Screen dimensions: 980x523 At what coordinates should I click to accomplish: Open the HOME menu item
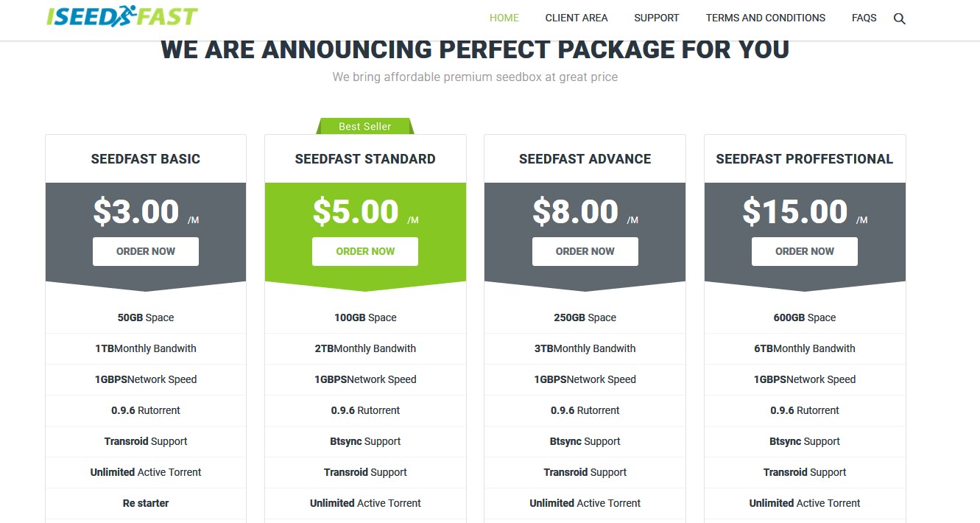[504, 18]
